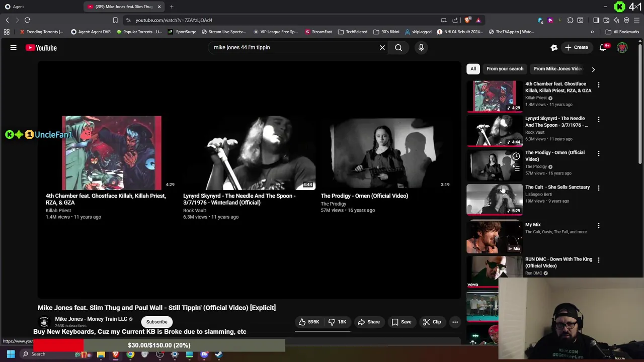Open menu for 4th Chamber sidebar video
This screenshot has width=644, height=362.
599,85
